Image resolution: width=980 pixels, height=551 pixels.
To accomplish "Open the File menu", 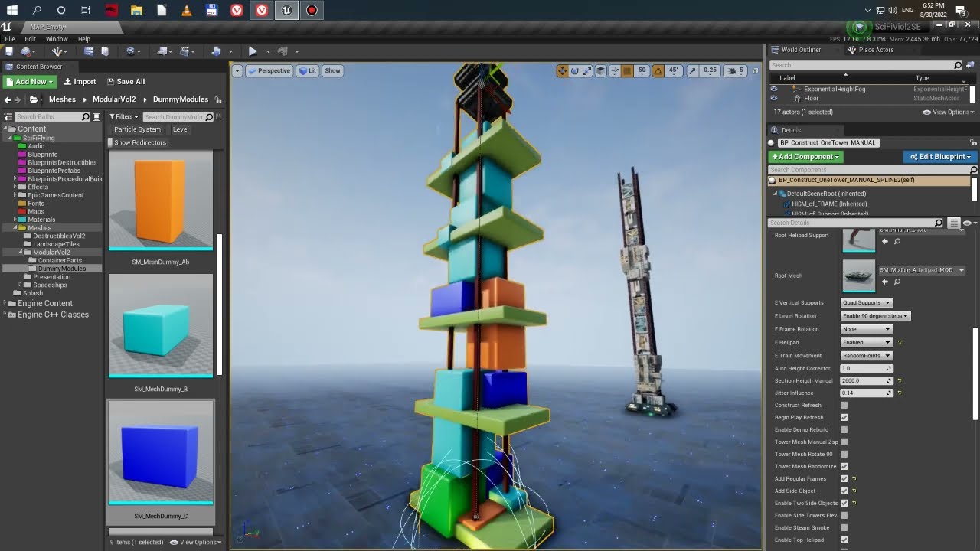I will pos(10,39).
